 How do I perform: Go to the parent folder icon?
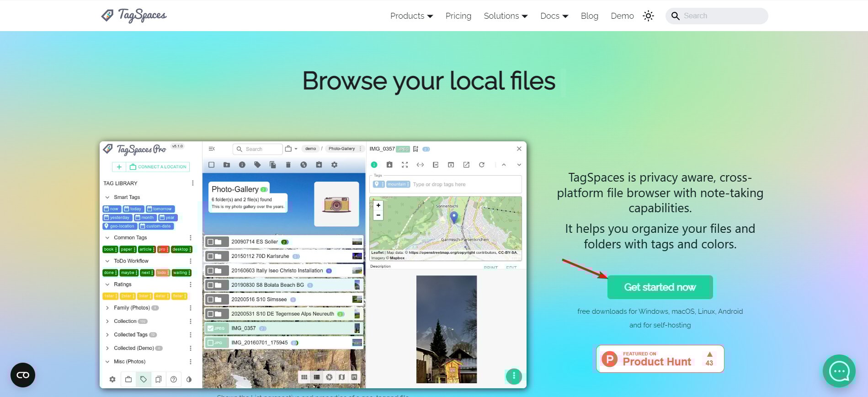227,165
